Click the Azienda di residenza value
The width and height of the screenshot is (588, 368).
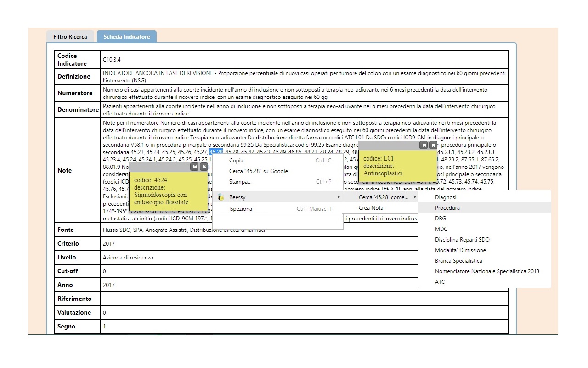point(128,258)
